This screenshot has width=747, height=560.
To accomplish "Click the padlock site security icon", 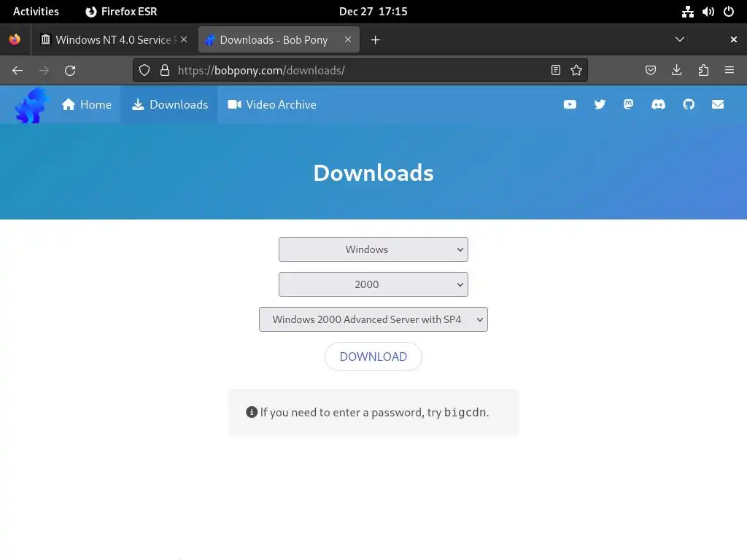I will click(x=165, y=71).
